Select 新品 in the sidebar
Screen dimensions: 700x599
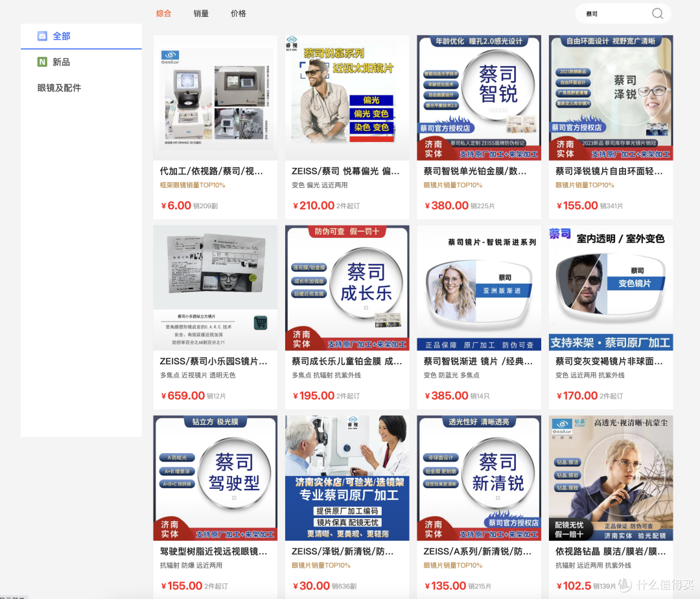pyautogui.click(x=81, y=62)
